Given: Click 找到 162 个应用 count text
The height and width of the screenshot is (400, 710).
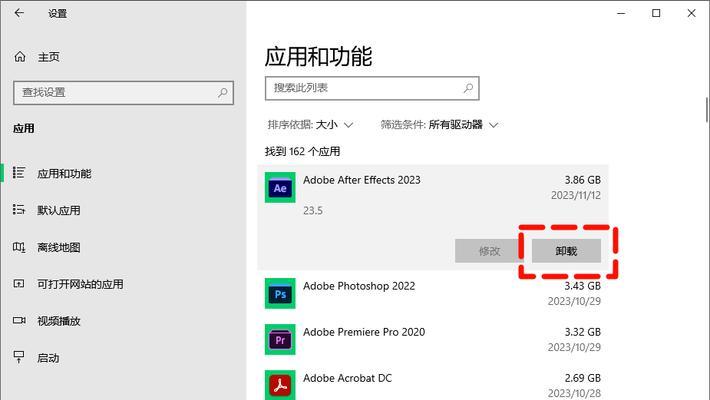Looking at the screenshot, I should 302,151.
